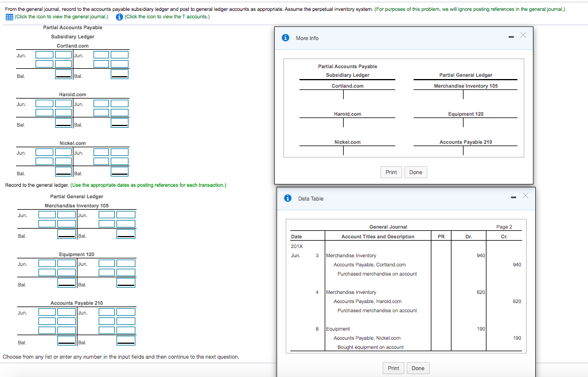Viewport: 588px width, 377px height.
Task: Click Print in the Data Table dialog
Action: click(x=394, y=368)
